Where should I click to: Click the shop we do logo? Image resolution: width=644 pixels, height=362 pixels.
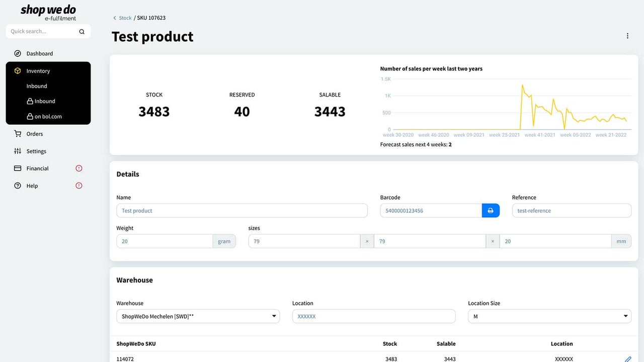pos(48,13)
